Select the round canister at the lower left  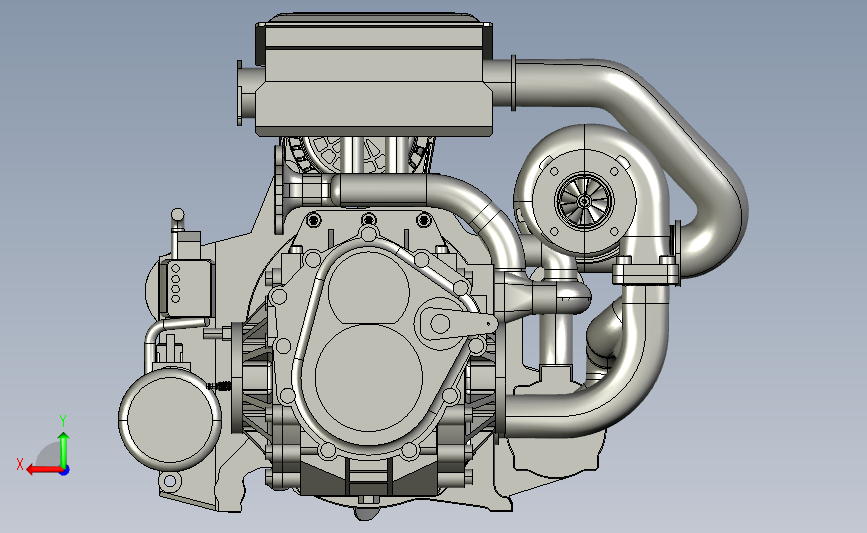170,420
